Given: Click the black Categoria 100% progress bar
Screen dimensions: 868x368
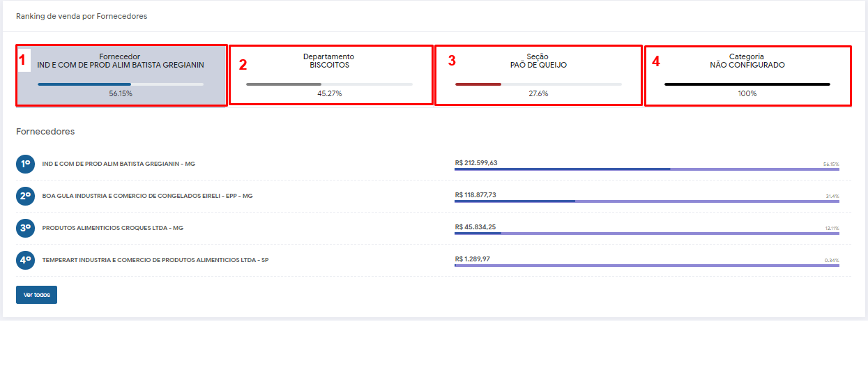Looking at the screenshot, I should (747, 84).
